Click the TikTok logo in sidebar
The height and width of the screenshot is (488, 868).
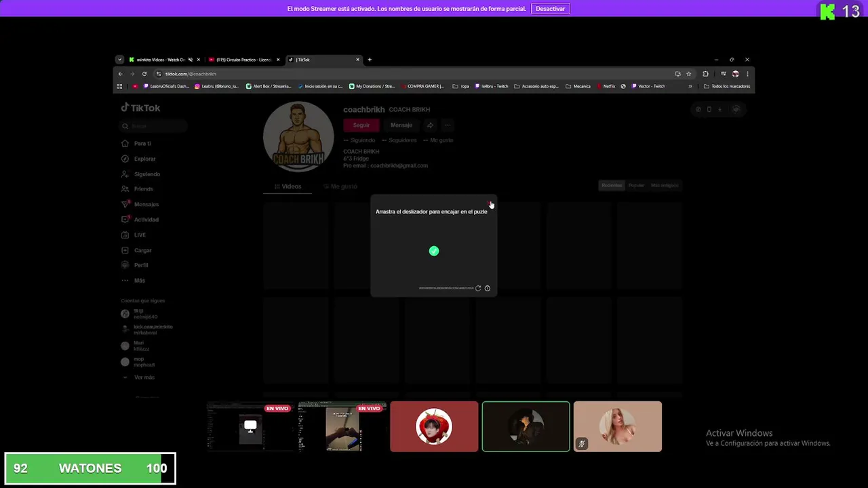click(x=140, y=108)
